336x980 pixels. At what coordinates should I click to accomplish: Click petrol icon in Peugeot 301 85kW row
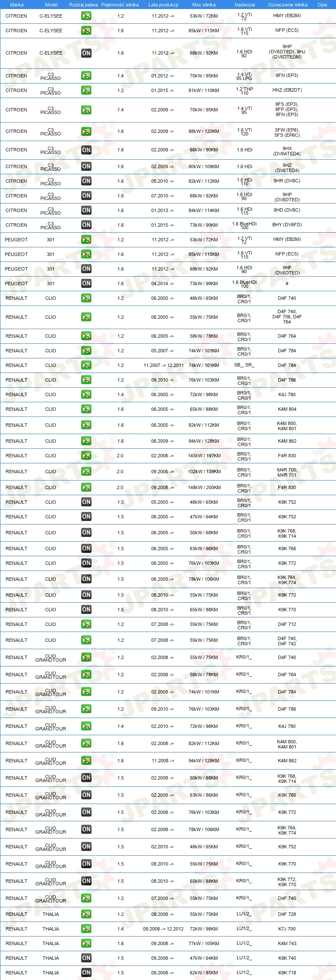pyautogui.click(x=86, y=254)
